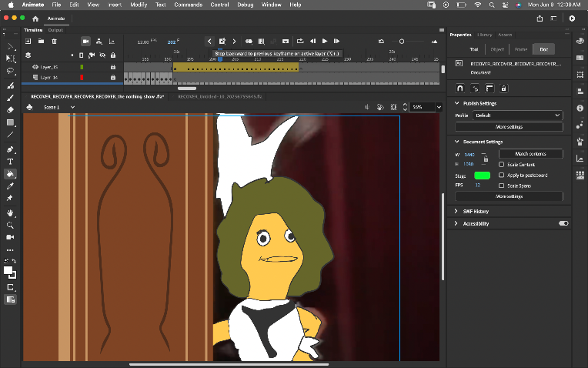Select the Selection arrow tool

(x=10, y=46)
